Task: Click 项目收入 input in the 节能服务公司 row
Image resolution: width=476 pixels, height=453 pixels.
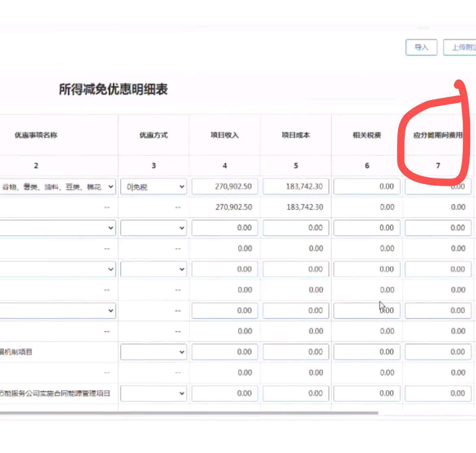Action: pyautogui.click(x=225, y=394)
